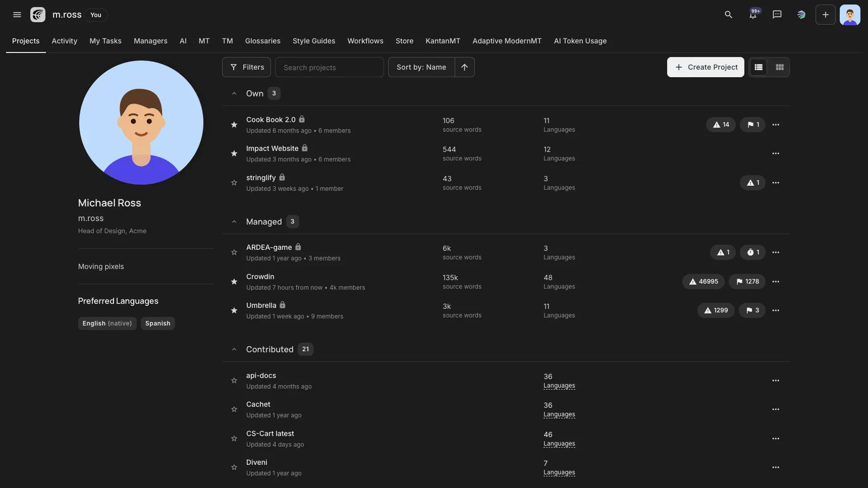
Task: Go to the Glossaries tab
Action: click(262, 41)
